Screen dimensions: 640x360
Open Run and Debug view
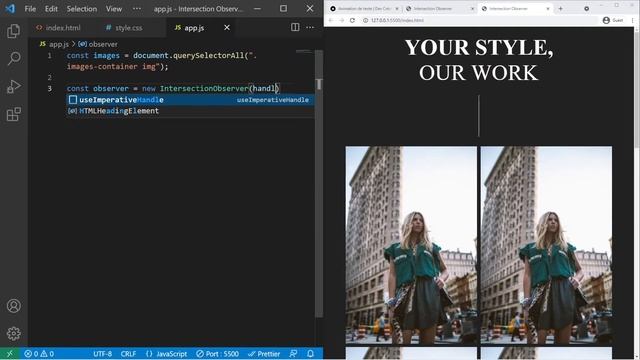(x=13, y=87)
